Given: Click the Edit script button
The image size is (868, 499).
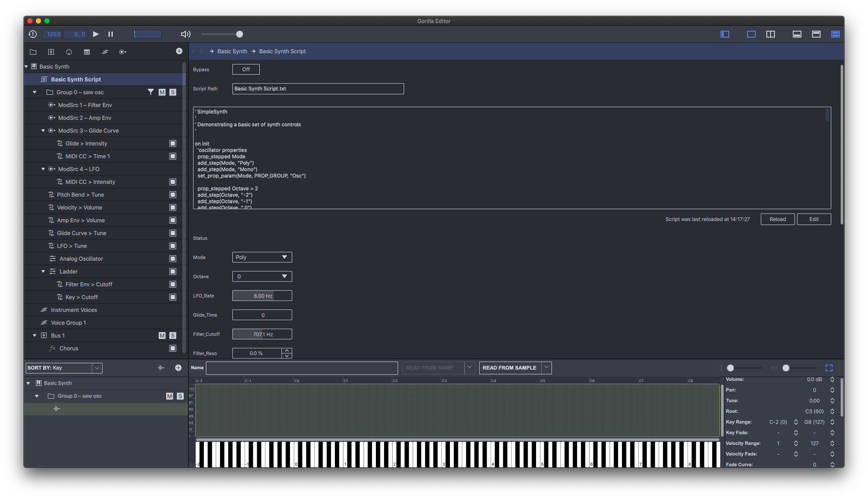Looking at the screenshot, I should 814,219.
